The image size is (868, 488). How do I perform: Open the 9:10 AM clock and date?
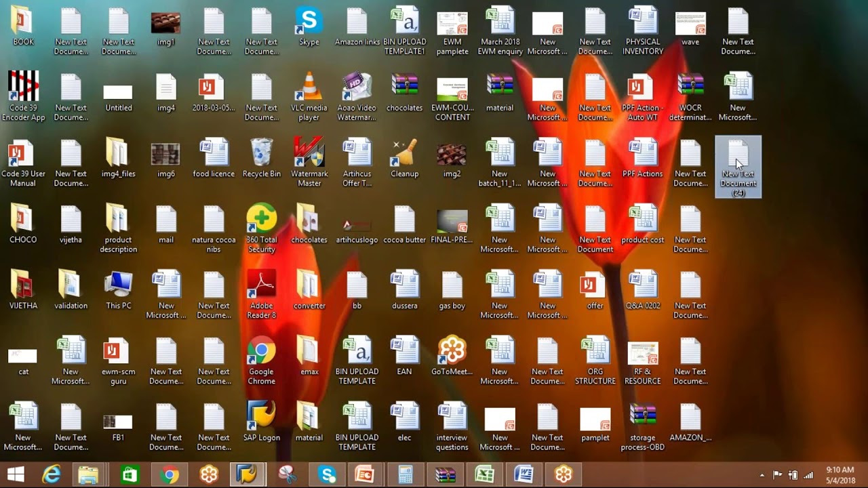click(840, 474)
